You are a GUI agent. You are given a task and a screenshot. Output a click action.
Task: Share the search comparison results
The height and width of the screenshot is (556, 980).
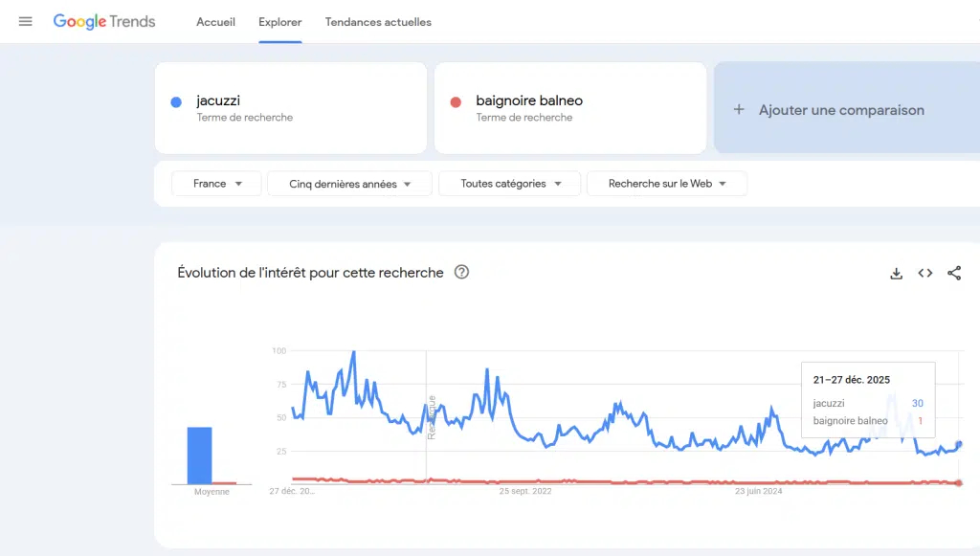click(954, 273)
